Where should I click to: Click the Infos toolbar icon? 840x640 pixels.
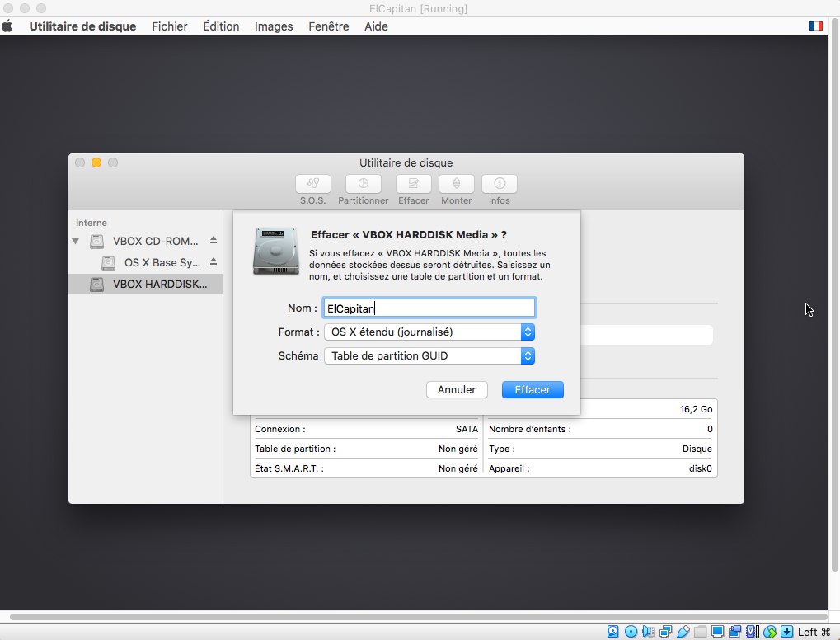coord(500,184)
